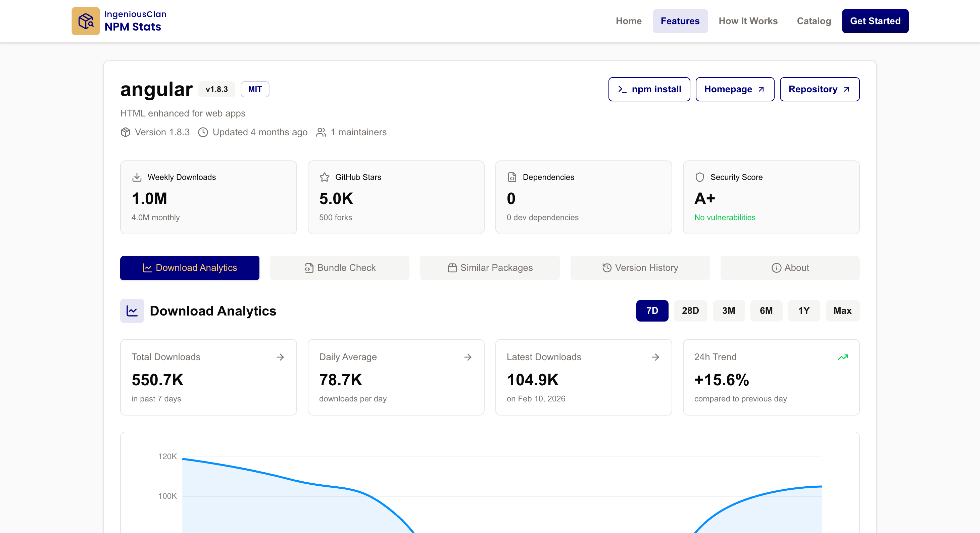Screen dimensions: 980x533
Task: Select the 28D time range
Action: (690, 311)
